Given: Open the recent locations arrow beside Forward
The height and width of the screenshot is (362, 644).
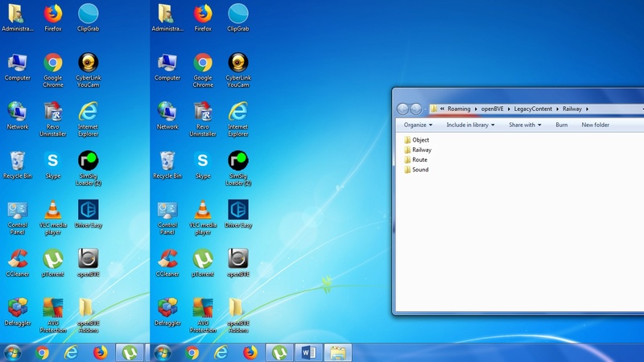Looking at the screenshot, I should coord(425,109).
